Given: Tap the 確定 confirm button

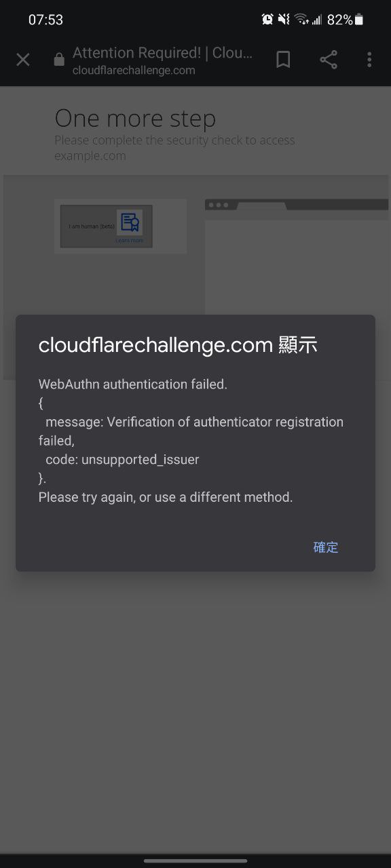Looking at the screenshot, I should tap(326, 547).
